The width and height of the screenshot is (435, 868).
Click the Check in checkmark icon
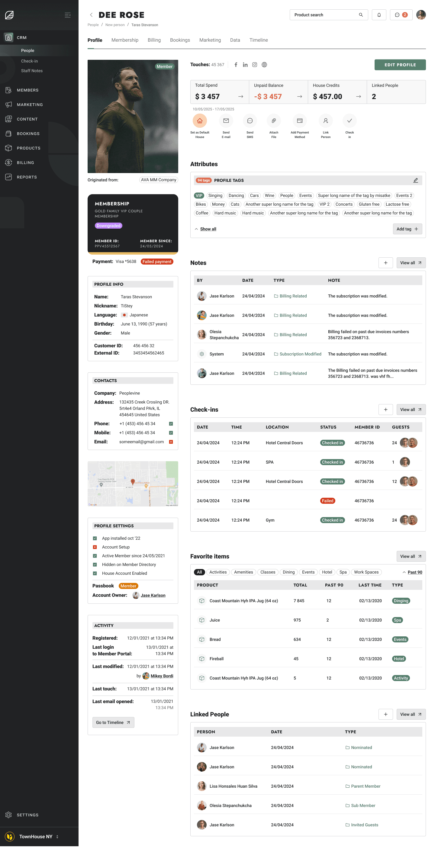pos(350,121)
